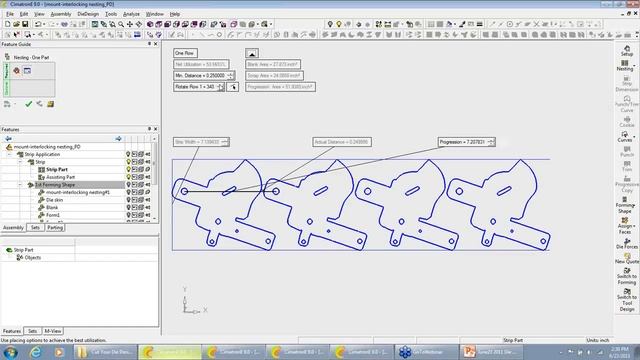Select the pan arrows icon in the toolbar
Viewport: 640px width, 360px height.
130,24
